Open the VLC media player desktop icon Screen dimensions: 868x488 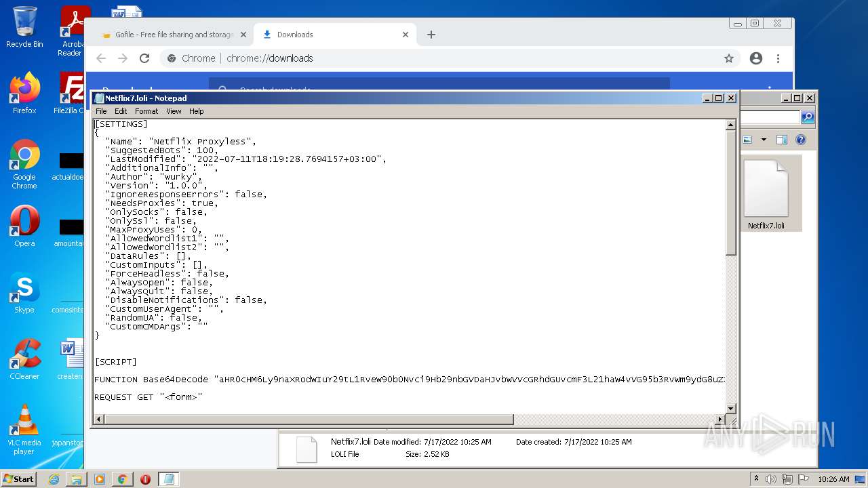tap(24, 430)
